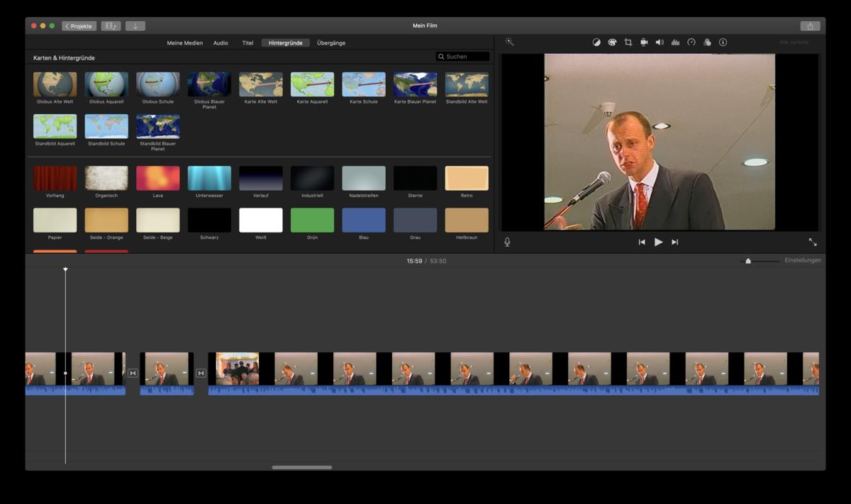
Task: Select the Karte Alte Welt map
Action: coord(261,84)
